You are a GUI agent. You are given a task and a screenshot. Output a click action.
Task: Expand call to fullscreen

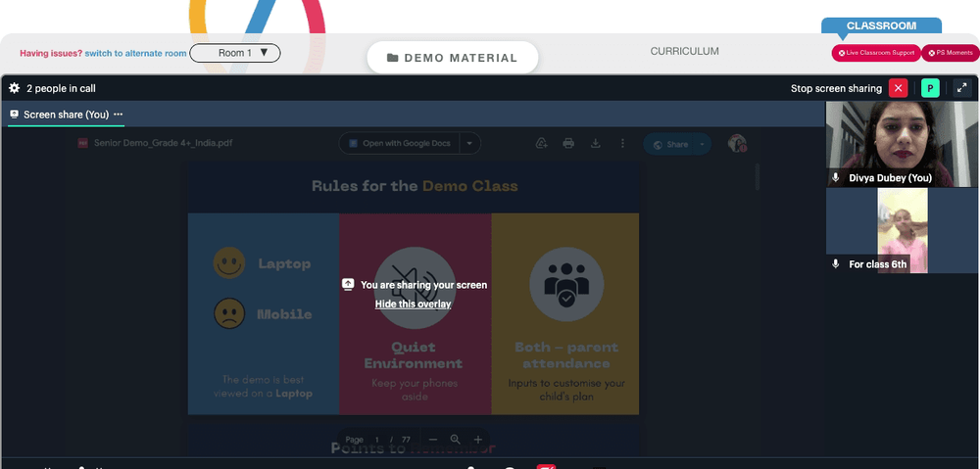click(962, 88)
